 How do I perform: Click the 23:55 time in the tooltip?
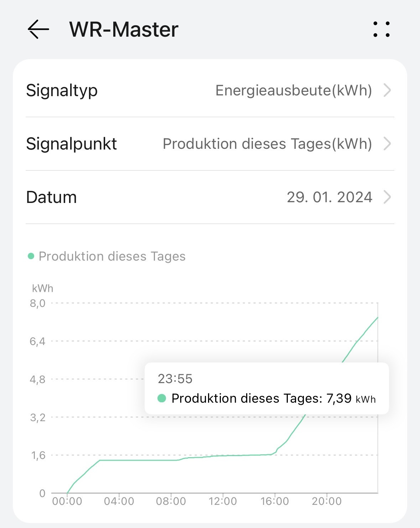(x=175, y=379)
